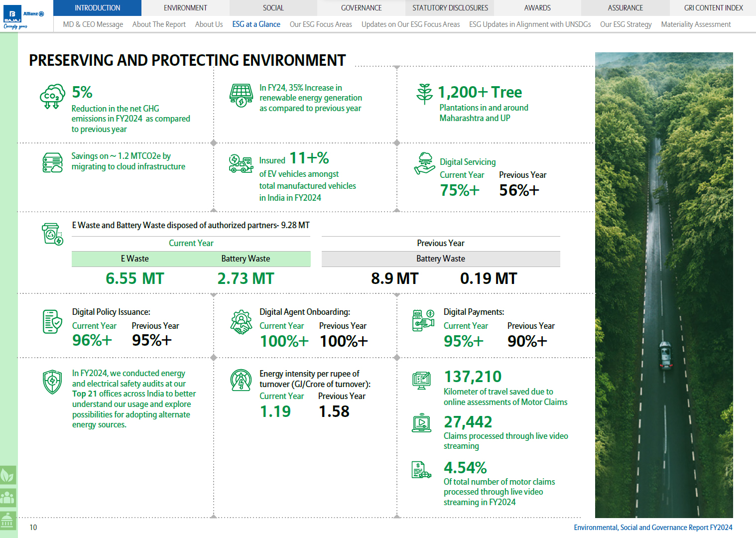Click the E-waste recycling bin icon
Viewport: 756px width, 538px height.
coord(52,234)
